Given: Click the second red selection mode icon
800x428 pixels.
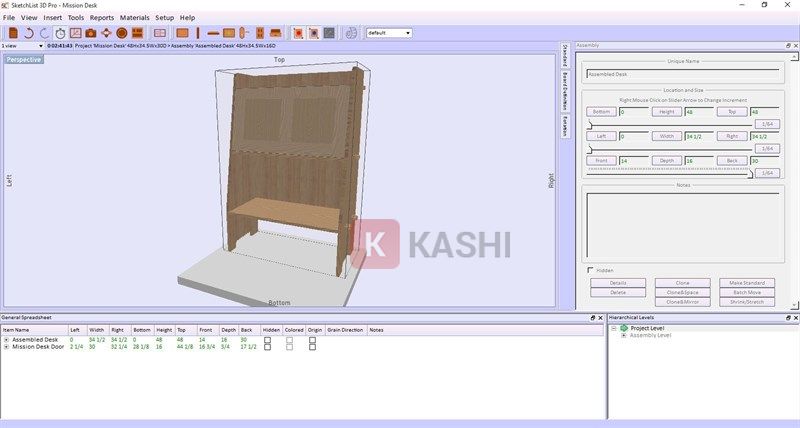Looking at the screenshot, I should [314, 33].
